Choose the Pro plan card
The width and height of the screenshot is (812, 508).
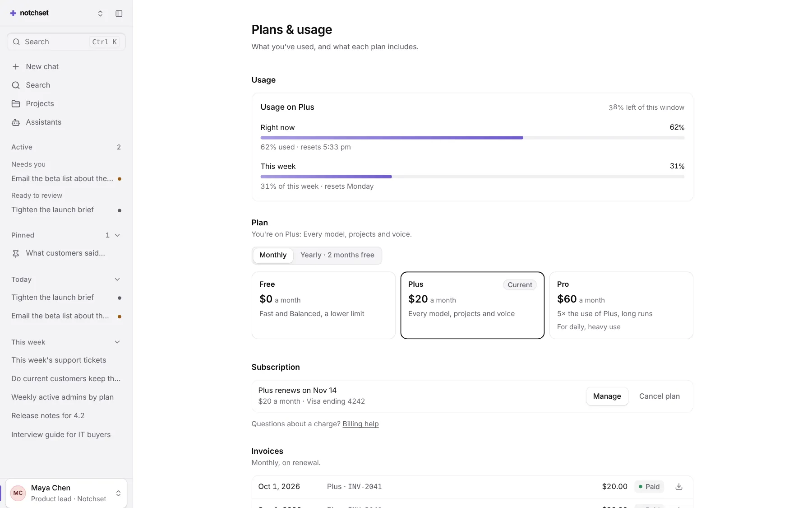(621, 305)
